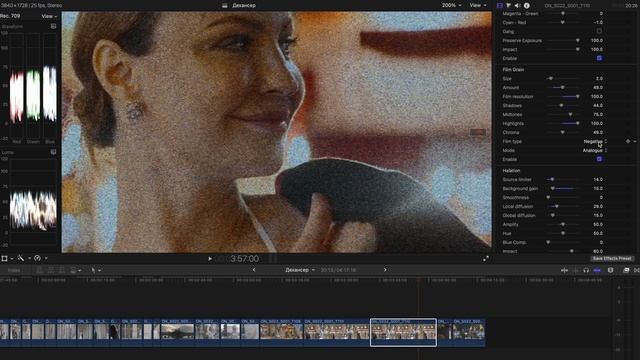640x360 pixels.
Task: Click the Highlights slider
Action: pos(562,123)
